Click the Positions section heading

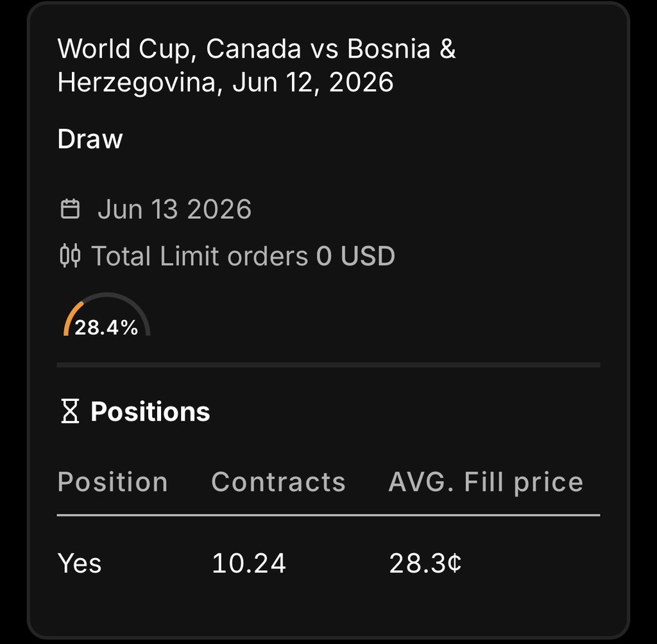pyautogui.click(x=150, y=411)
